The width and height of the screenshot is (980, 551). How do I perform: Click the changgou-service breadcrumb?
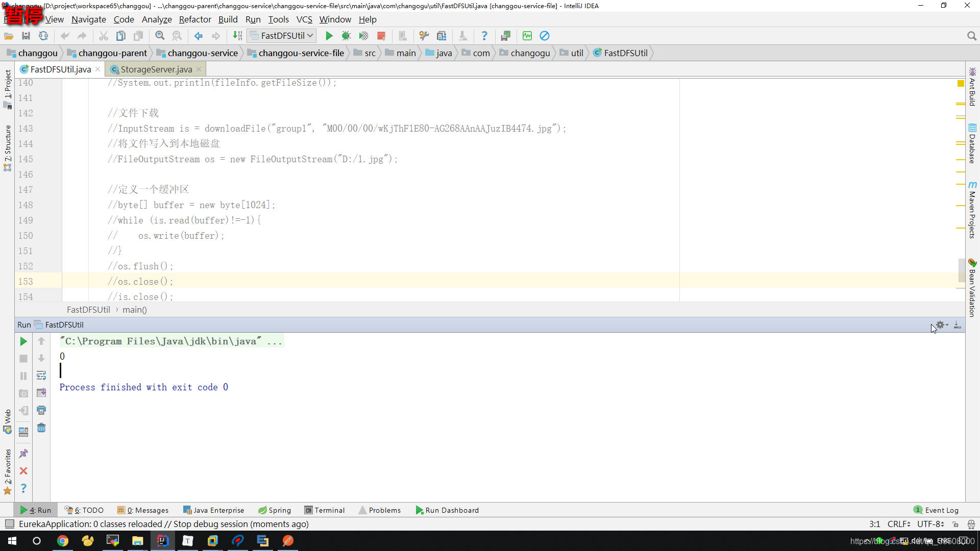click(198, 53)
